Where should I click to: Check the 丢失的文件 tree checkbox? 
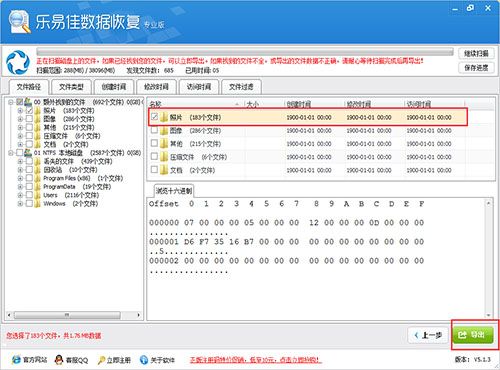click(x=29, y=161)
